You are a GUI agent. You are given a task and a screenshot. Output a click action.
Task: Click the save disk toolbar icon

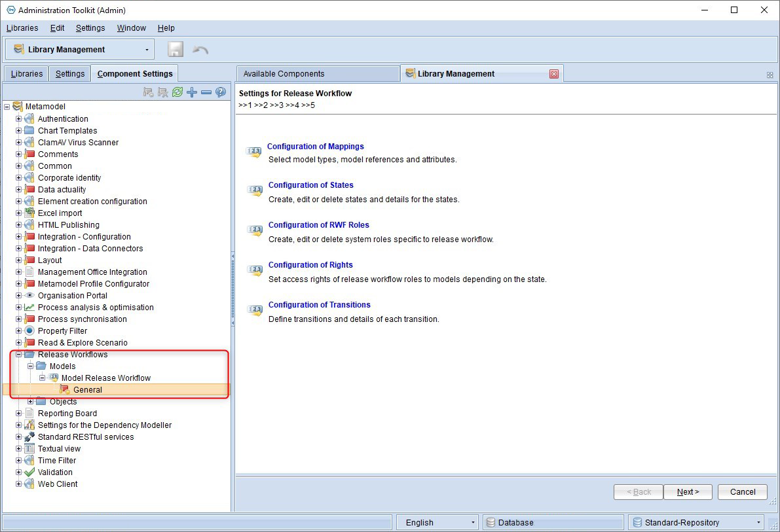pos(175,49)
